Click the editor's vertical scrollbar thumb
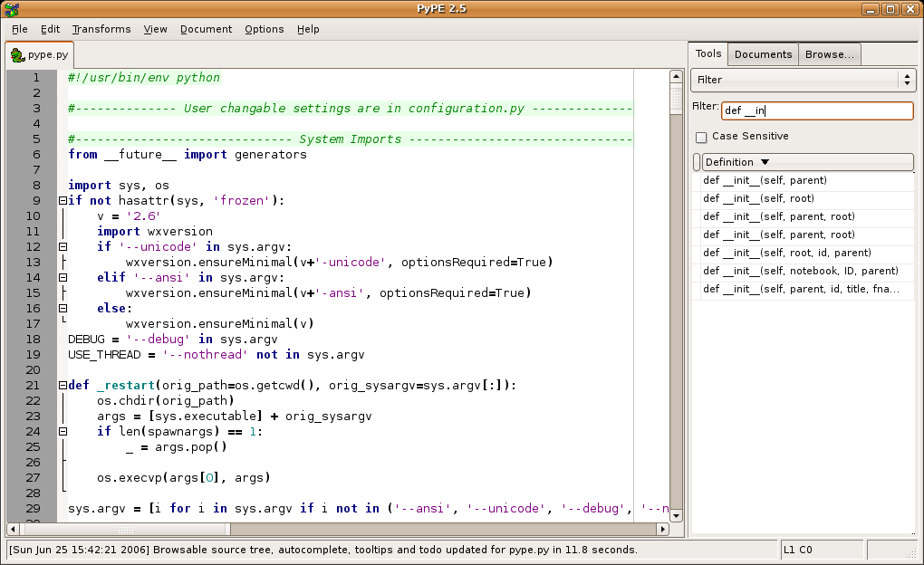924x565 pixels. click(676, 97)
